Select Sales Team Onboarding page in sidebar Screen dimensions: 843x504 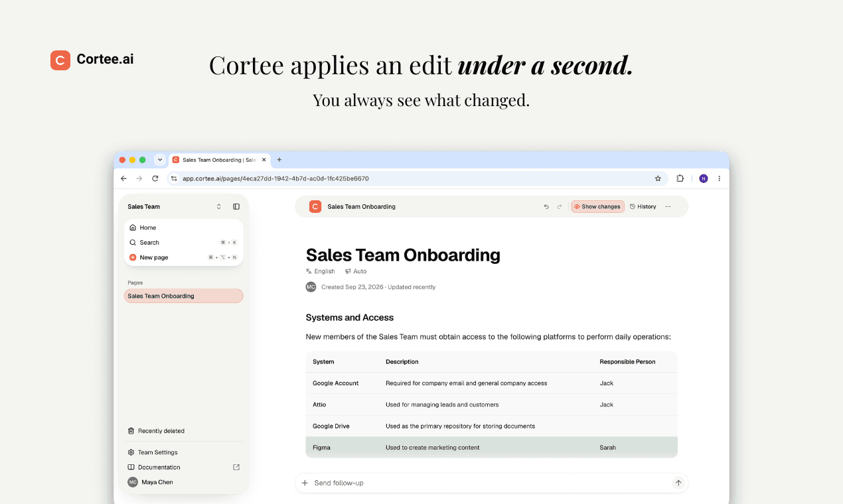coord(184,296)
